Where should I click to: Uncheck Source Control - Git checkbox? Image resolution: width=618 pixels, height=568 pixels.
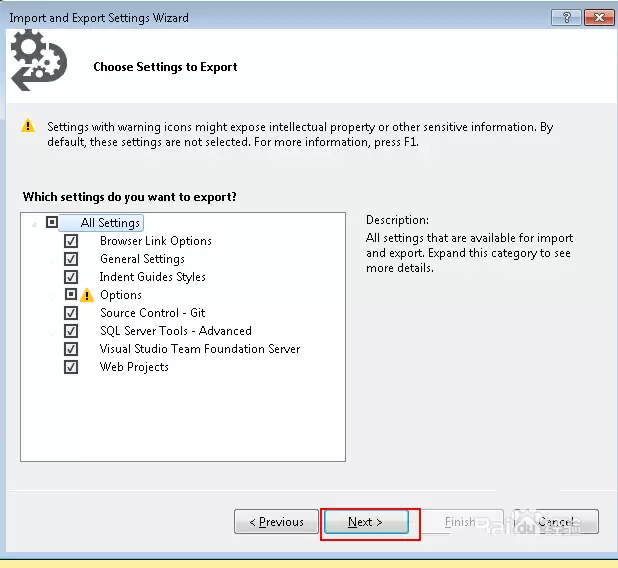coord(71,313)
